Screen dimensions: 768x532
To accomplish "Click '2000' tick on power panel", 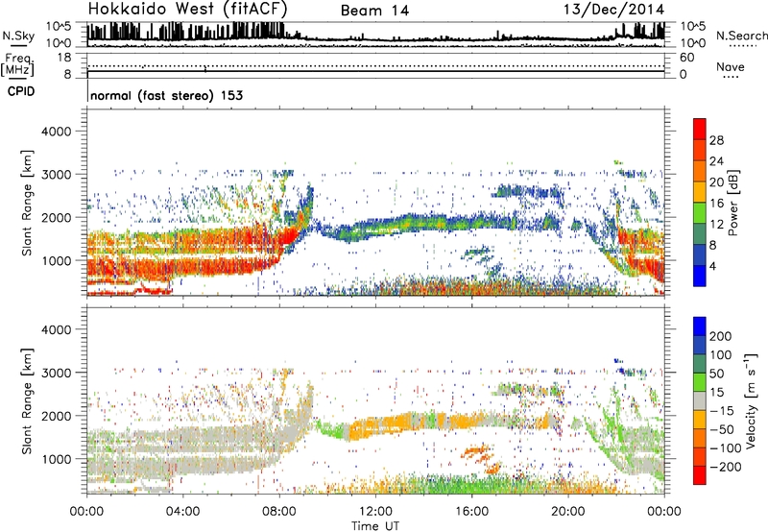I will coord(56,217).
